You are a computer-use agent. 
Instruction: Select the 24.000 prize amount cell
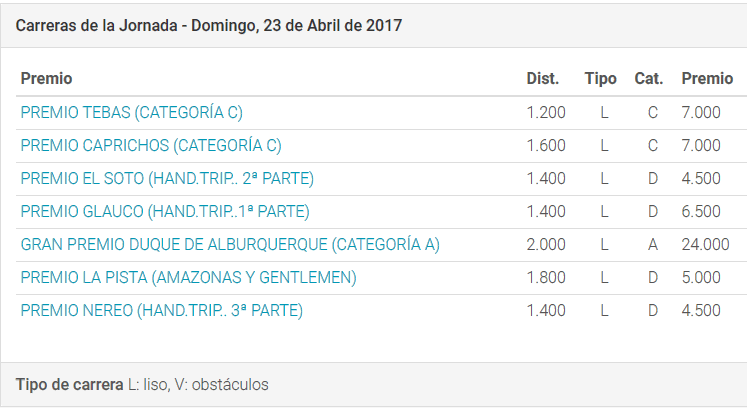(x=706, y=245)
